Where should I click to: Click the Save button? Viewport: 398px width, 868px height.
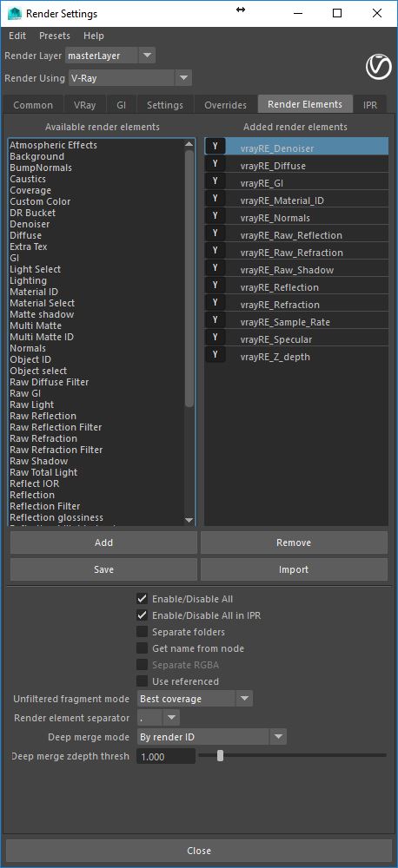(103, 569)
